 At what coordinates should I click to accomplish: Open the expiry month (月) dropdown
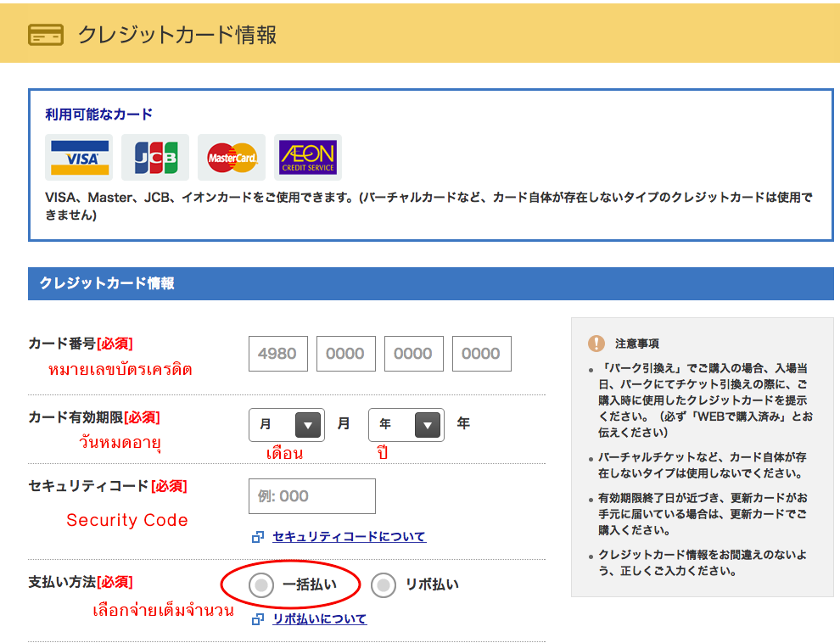pos(286,424)
